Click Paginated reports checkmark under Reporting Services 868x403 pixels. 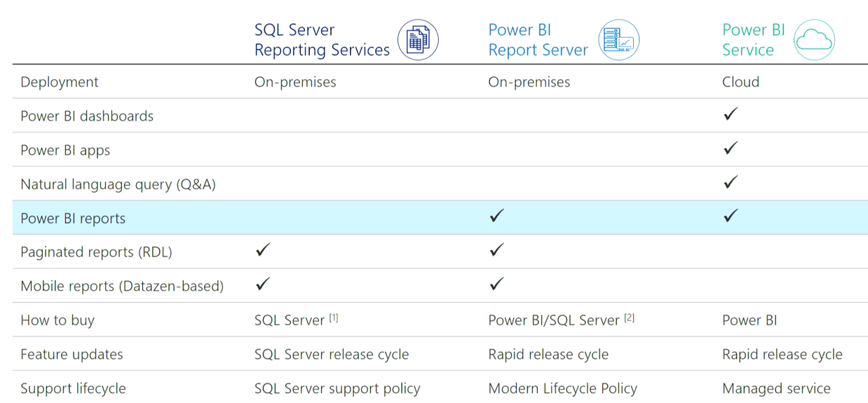(x=263, y=250)
